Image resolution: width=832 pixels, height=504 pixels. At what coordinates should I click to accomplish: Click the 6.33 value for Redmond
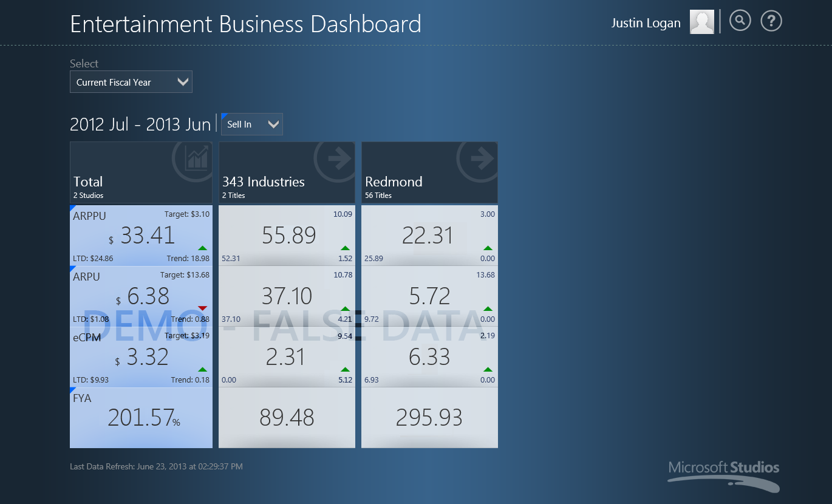tap(429, 356)
